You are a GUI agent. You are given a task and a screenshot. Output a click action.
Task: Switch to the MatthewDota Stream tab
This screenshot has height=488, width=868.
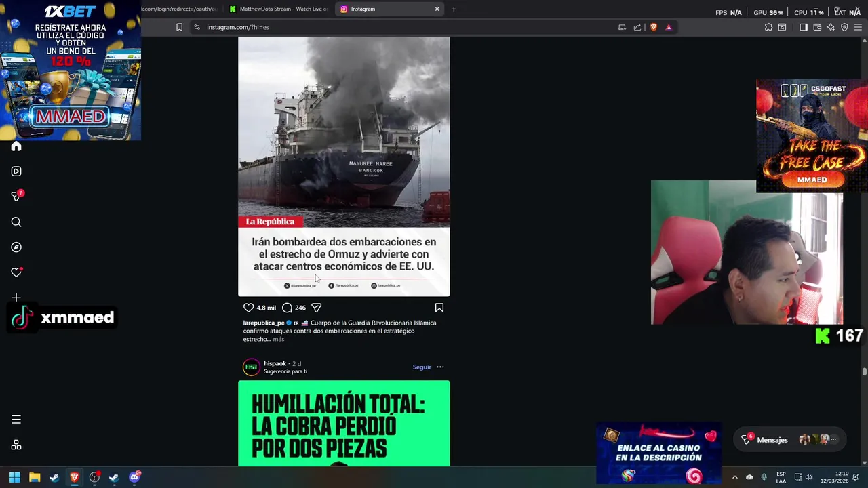(x=278, y=9)
